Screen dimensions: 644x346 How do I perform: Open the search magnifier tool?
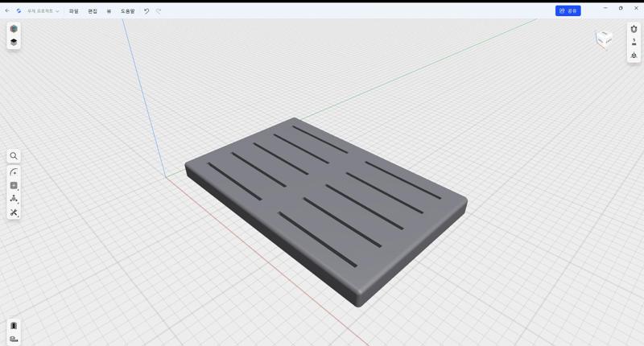tap(14, 156)
